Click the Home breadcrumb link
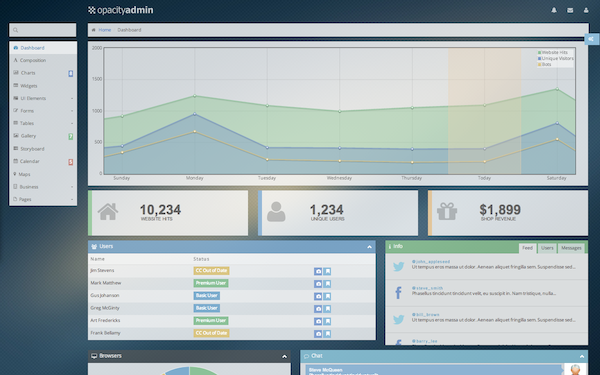The width and height of the screenshot is (600, 375). click(104, 30)
